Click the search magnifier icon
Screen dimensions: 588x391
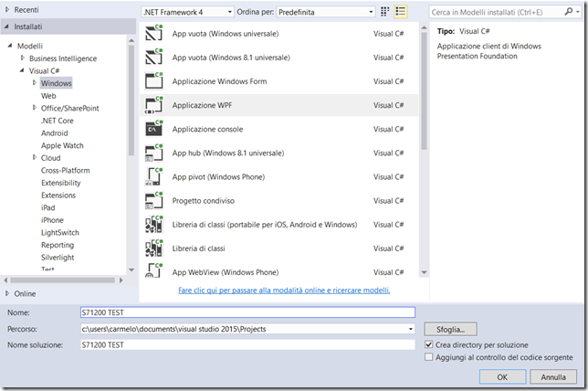point(569,12)
